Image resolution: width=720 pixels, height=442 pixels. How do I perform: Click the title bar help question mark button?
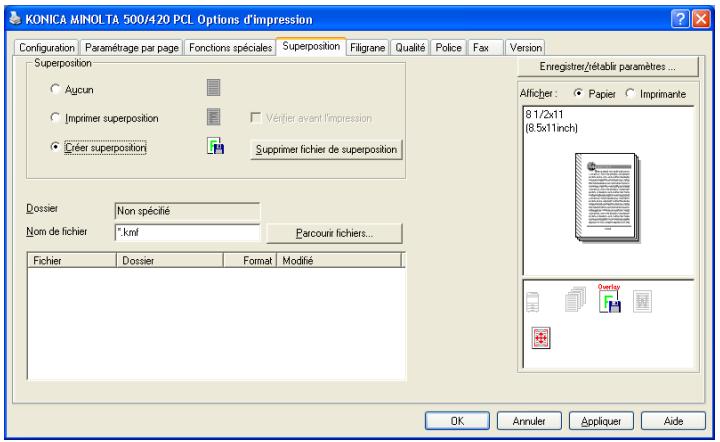pyautogui.click(x=680, y=19)
